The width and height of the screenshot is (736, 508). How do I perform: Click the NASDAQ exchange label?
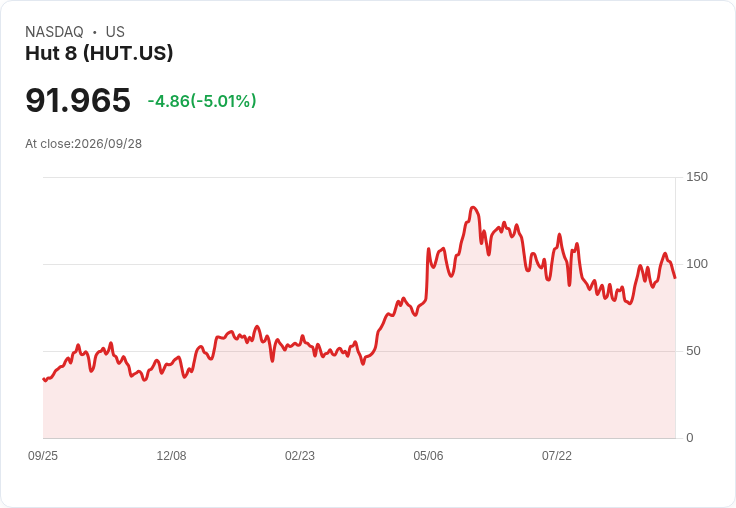pyautogui.click(x=54, y=32)
